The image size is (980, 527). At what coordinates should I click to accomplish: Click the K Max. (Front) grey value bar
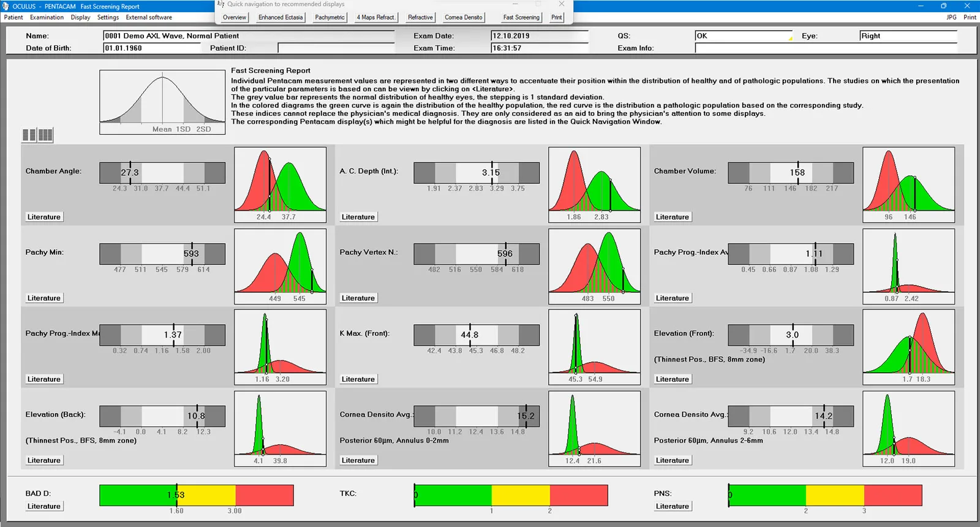[x=477, y=335]
